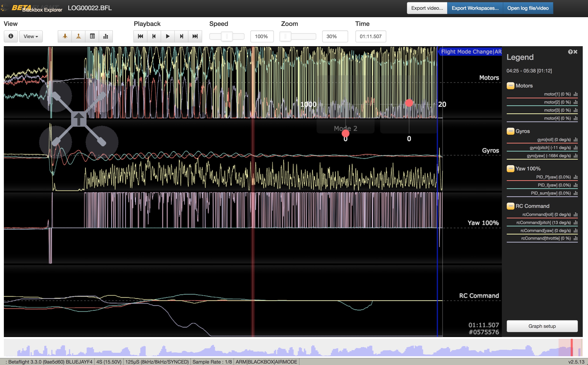Collapse the RC Command group in Legend
The height and width of the screenshot is (365, 588).
(511, 206)
